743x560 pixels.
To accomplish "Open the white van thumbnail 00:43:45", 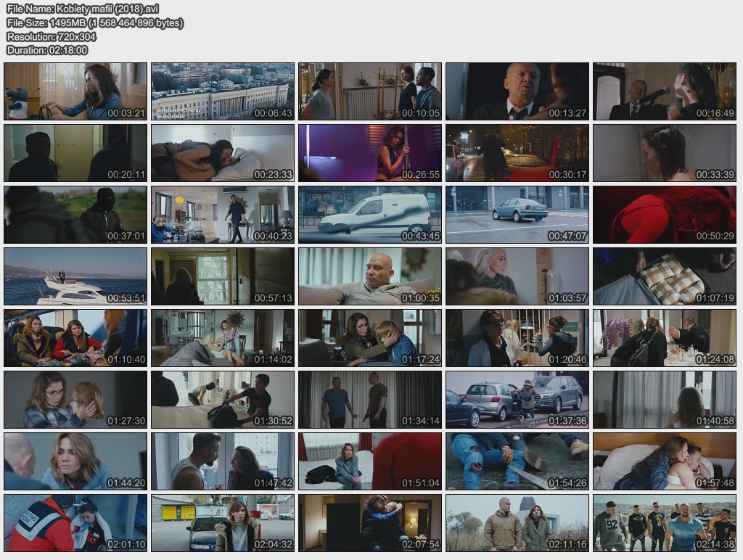I will [x=370, y=215].
